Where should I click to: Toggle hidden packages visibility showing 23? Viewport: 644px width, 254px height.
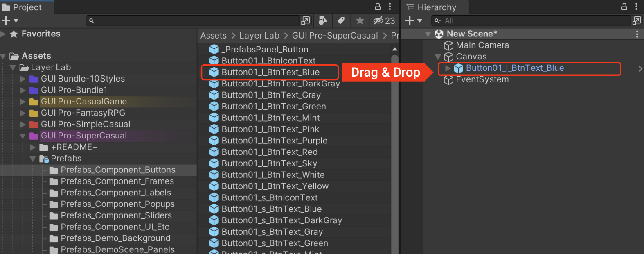tap(384, 20)
